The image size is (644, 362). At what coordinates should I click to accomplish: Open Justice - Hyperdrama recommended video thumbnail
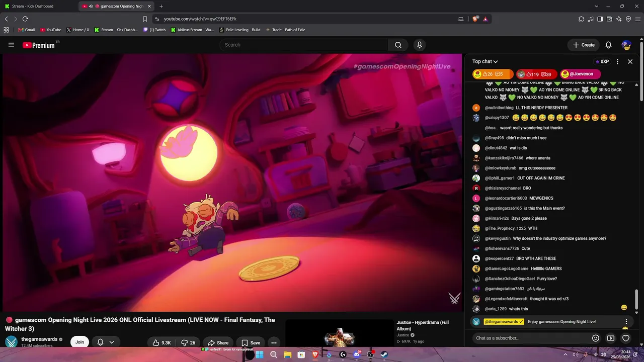(340, 333)
